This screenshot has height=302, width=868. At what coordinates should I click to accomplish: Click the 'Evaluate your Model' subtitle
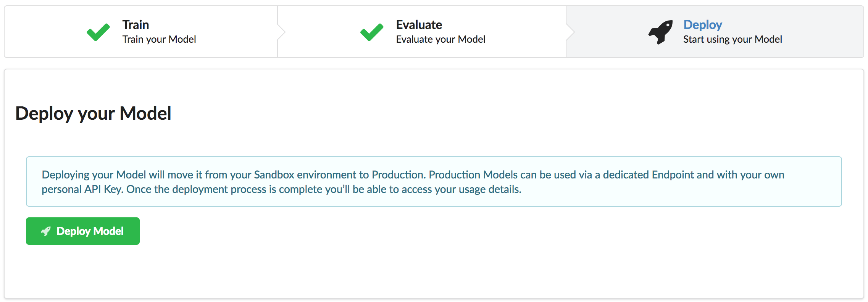pos(440,39)
